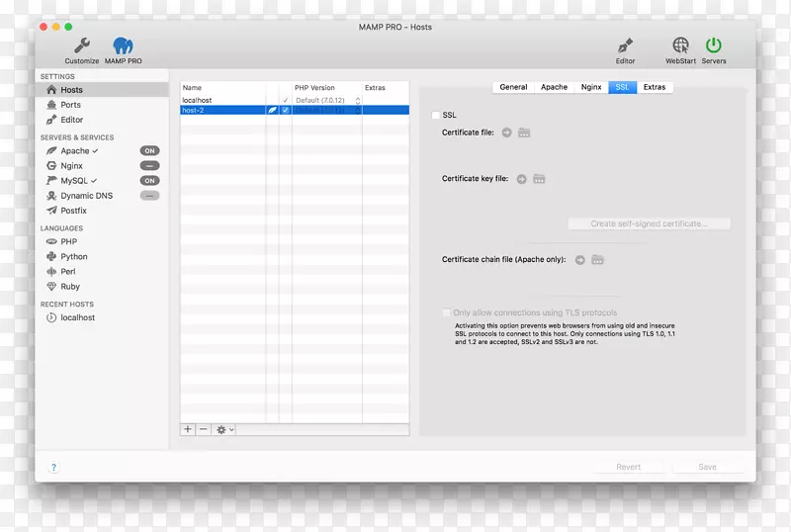Enable the SSL checkbox
Viewport: 791px width, 532px height.
435,116
